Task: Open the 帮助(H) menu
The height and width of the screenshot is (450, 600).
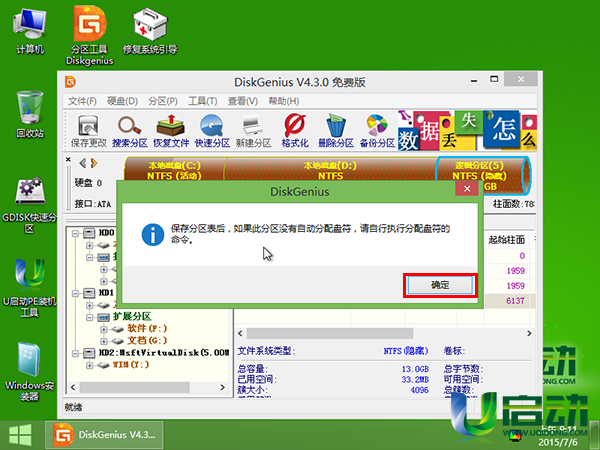Action: [284, 101]
